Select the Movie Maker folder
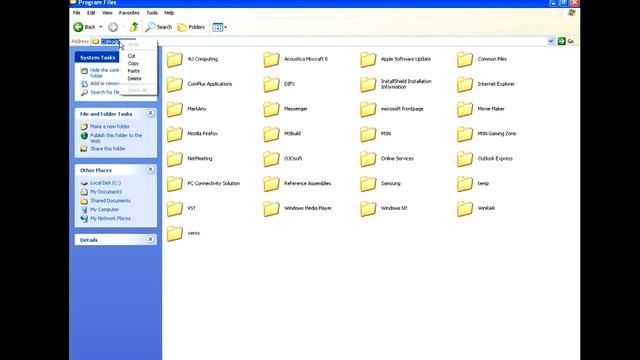Viewport: 640px width, 360px height. coord(481,109)
